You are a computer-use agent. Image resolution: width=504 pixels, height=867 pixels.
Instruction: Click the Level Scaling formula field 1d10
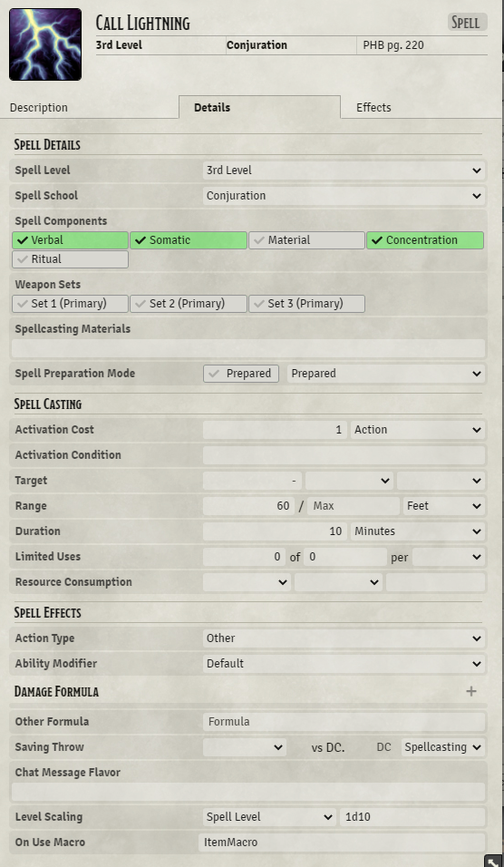(412, 817)
